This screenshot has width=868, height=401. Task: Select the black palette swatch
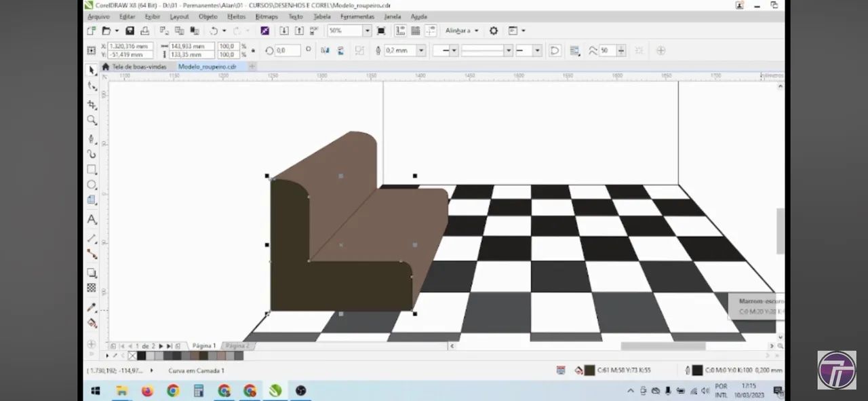(141, 355)
